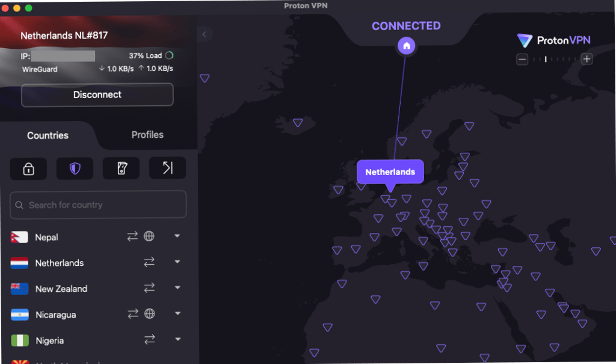This screenshot has height=364, width=616.
Task: Zoom out map with minus button
Action: (x=522, y=60)
